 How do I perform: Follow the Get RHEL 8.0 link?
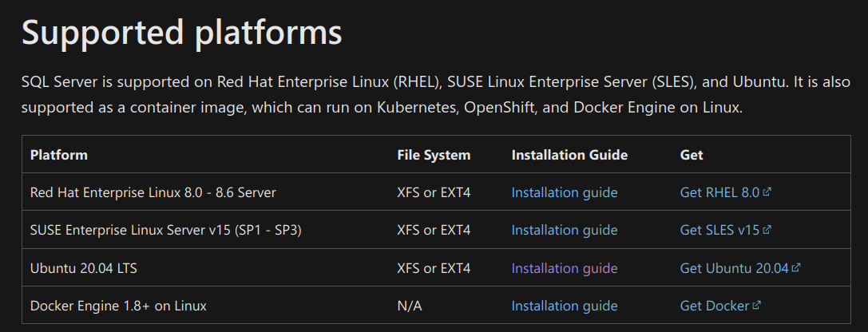(x=719, y=192)
